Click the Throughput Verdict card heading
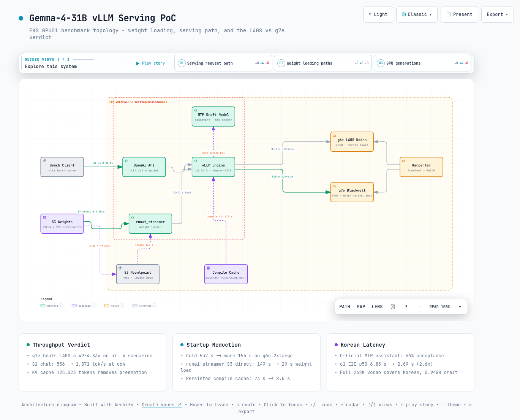The width and height of the screenshot is (520, 420). pyautogui.click(x=61, y=345)
